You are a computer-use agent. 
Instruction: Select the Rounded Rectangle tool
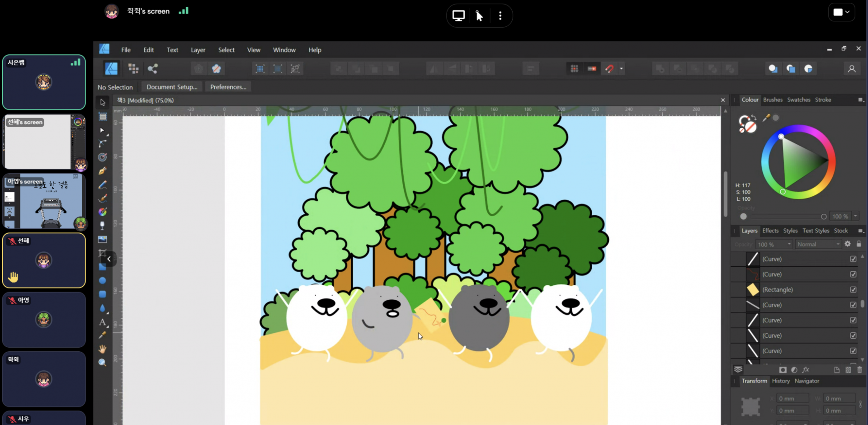(103, 294)
